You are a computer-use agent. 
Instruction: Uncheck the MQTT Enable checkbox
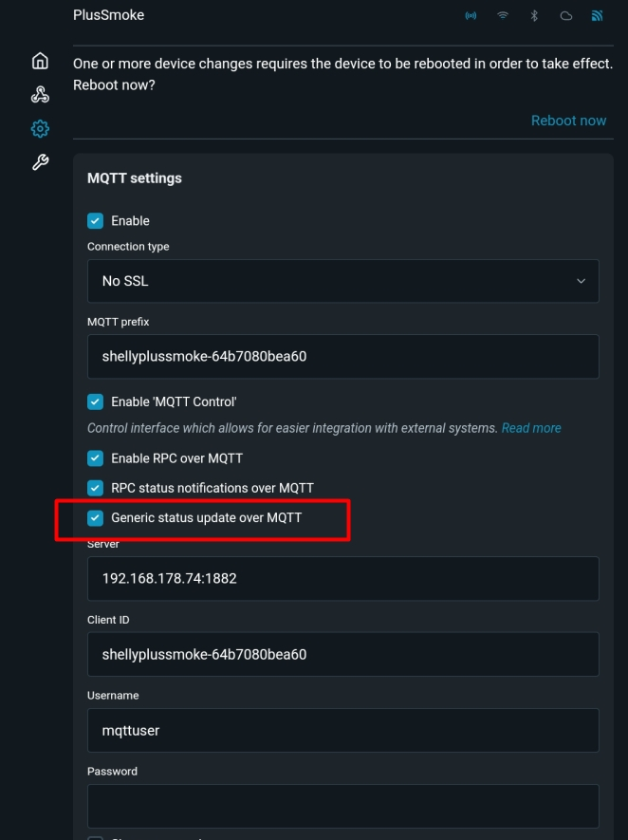point(95,221)
